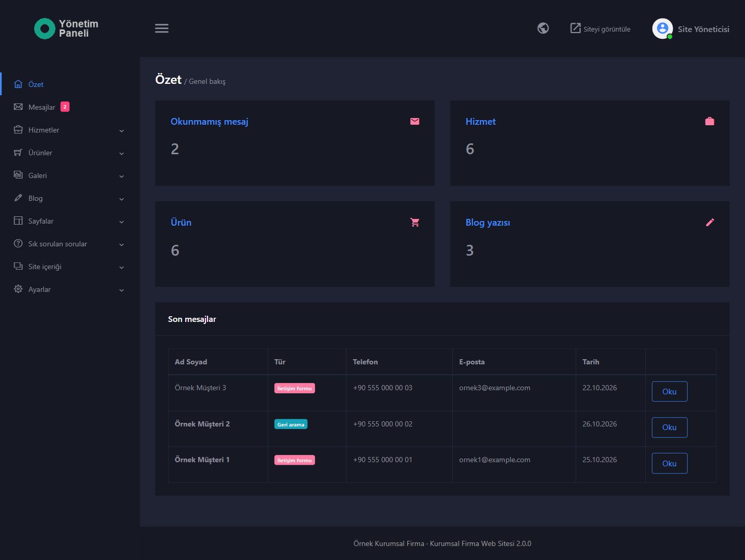
Task: Click the briefcase icon on Hizmet card
Action: [710, 121]
